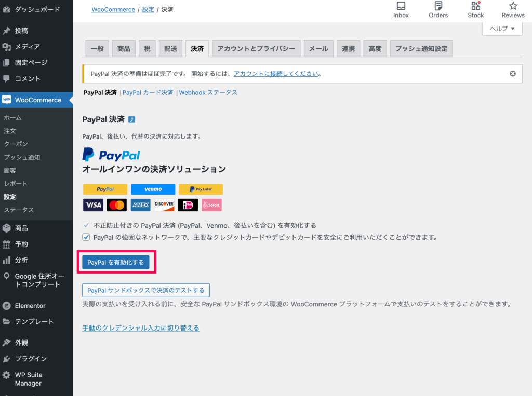Image resolution: width=532 pixels, height=396 pixels.
Task: Click the WooCommerce breadcrumb link
Action: tap(113, 9)
